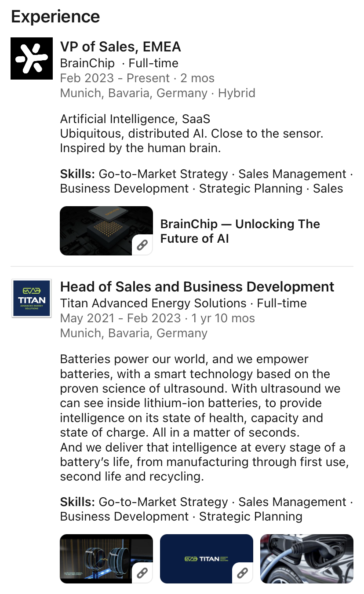
Task: Open the electric car charging thumbnail
Action: 307,558
